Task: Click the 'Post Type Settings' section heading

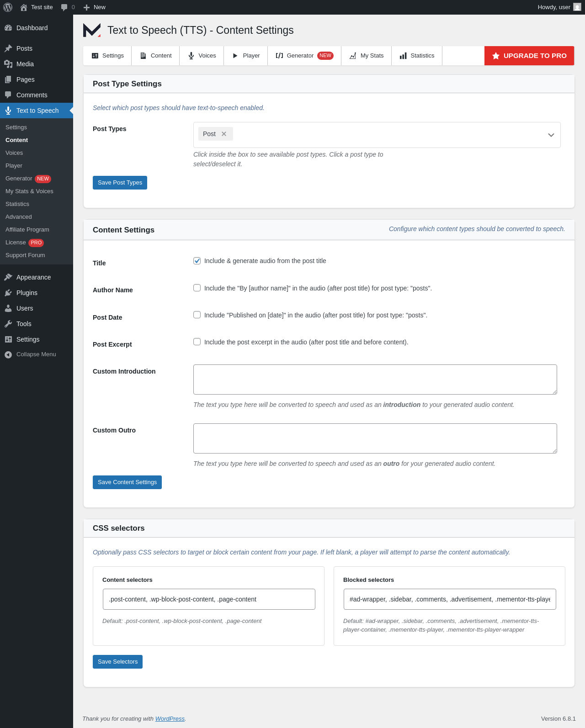Action: tap(127, 84)
